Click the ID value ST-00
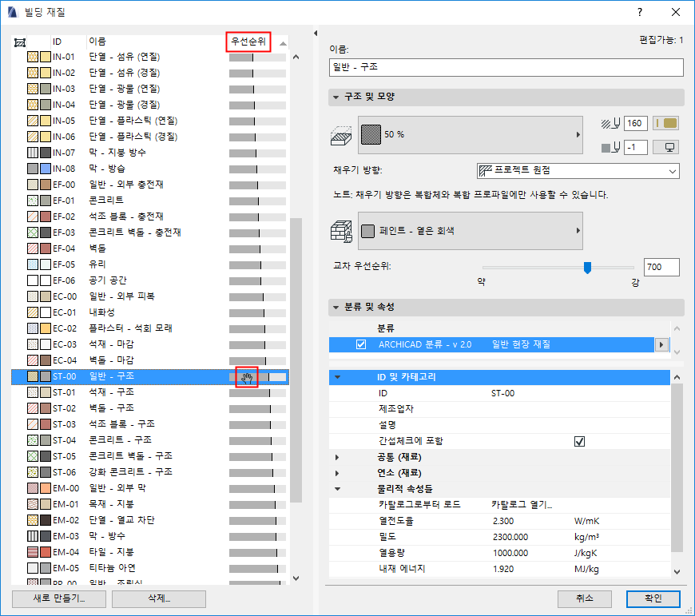695x616 pixels. tap(502, 393)
